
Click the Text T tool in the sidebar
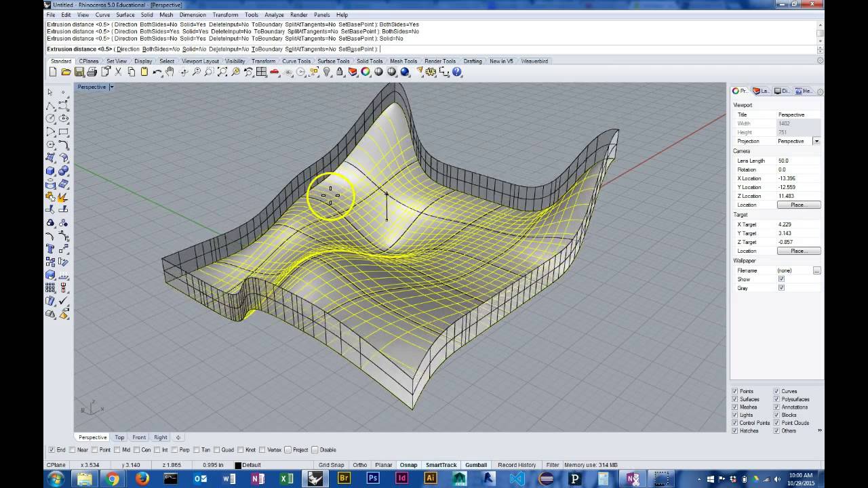(x=50, y=248)
